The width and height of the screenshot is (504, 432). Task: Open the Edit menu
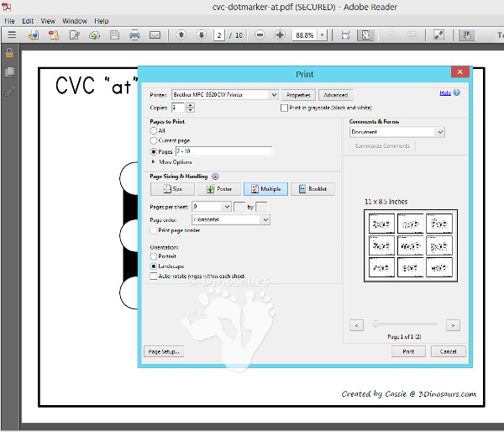point(29,20)
